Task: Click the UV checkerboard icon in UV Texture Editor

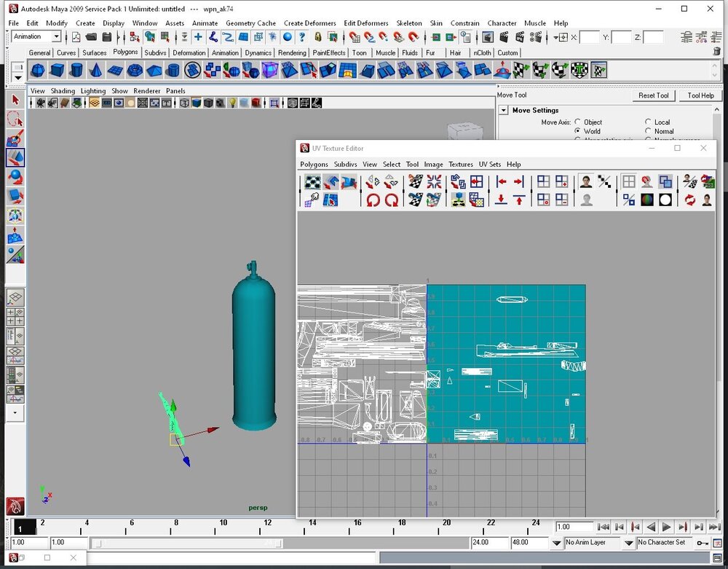Action: coord(312,181)
